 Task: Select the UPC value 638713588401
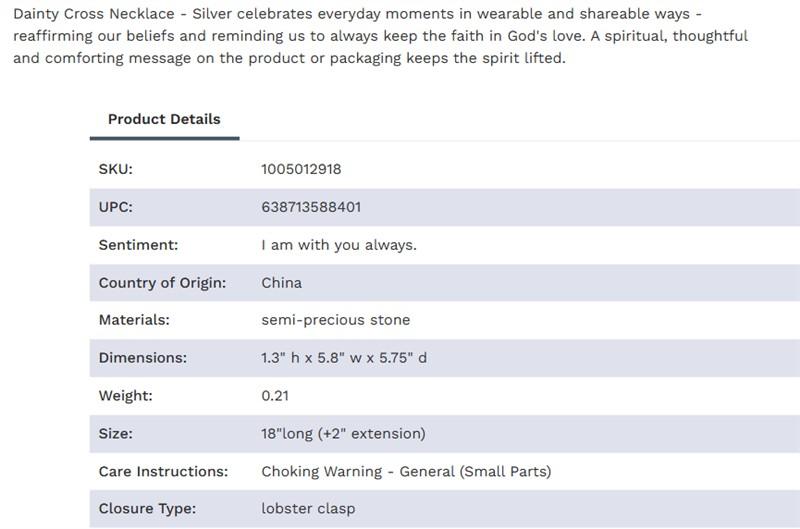(x=311, y=207)
